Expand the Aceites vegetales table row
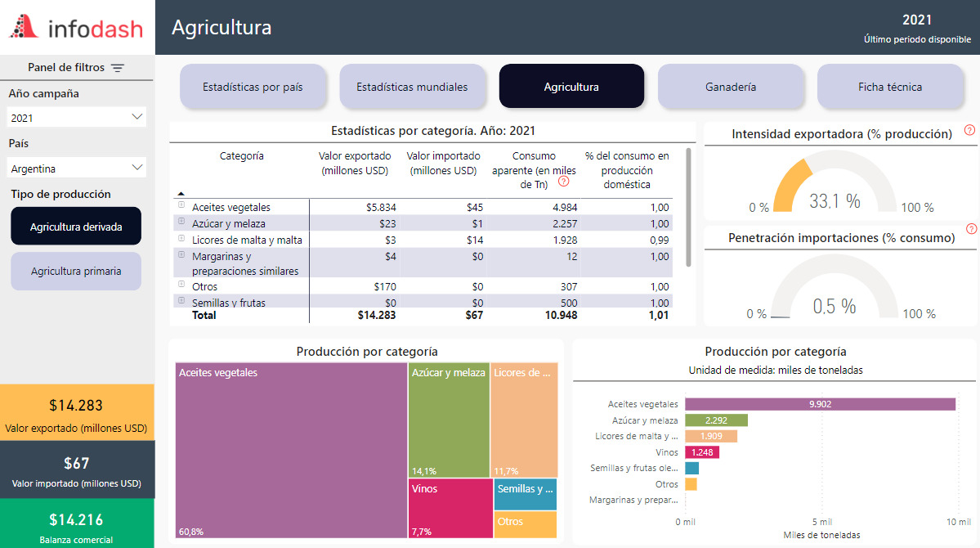This screenshot has width=980, height=548. tap(181, 204)
